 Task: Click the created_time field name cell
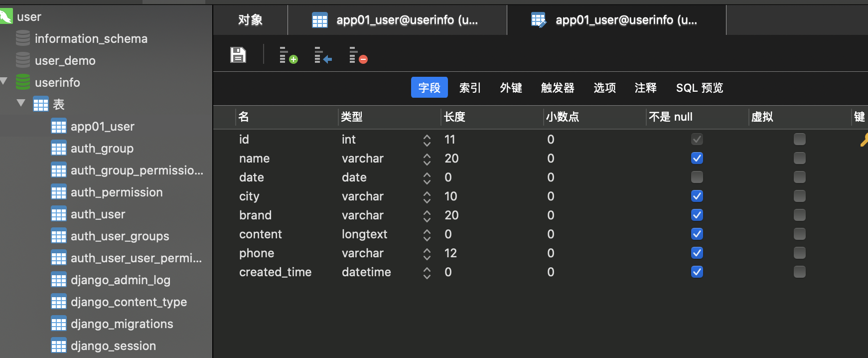click(x=275, y=272)
